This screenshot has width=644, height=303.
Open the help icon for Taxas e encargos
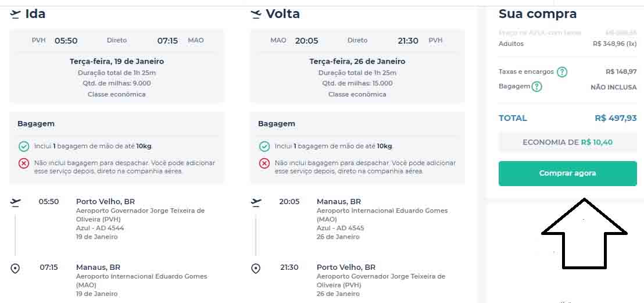coord(562,72)
